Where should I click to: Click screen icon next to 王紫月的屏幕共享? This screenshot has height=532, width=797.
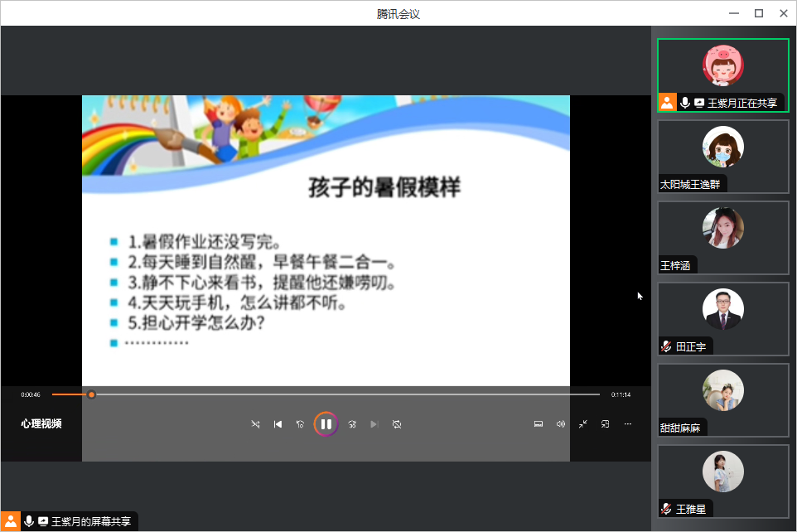tap(43, 521)
